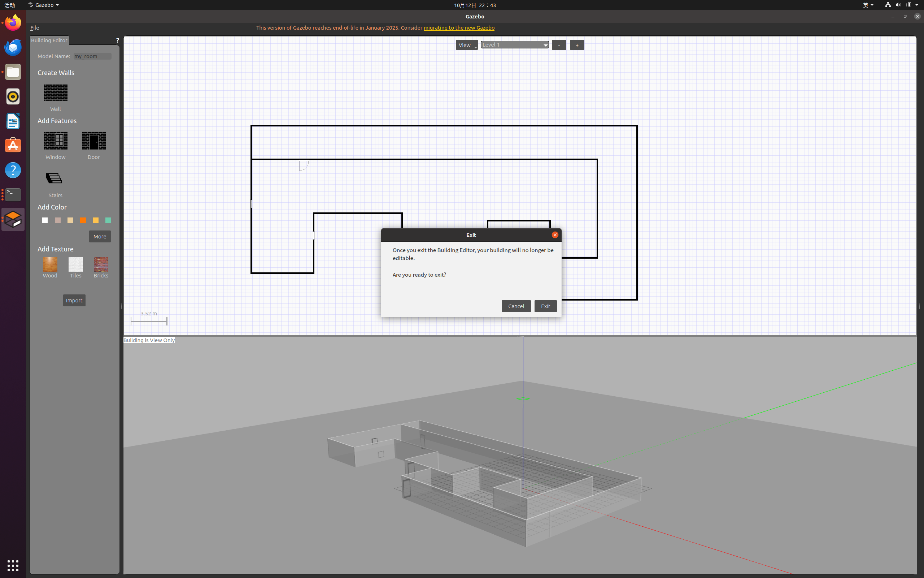
Task: Select the Door feature tool
Action: pyautogui.click(x=94, y=141)
